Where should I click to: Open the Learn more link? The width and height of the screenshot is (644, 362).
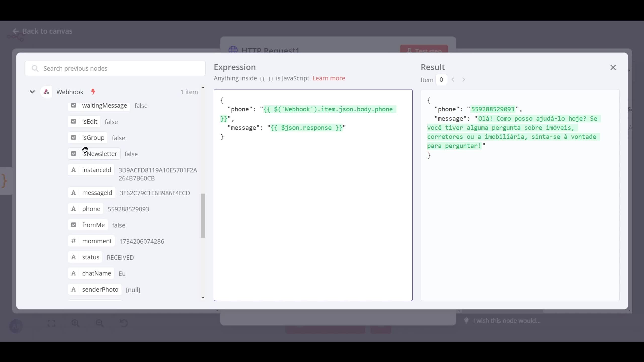[x=329, y=78]
